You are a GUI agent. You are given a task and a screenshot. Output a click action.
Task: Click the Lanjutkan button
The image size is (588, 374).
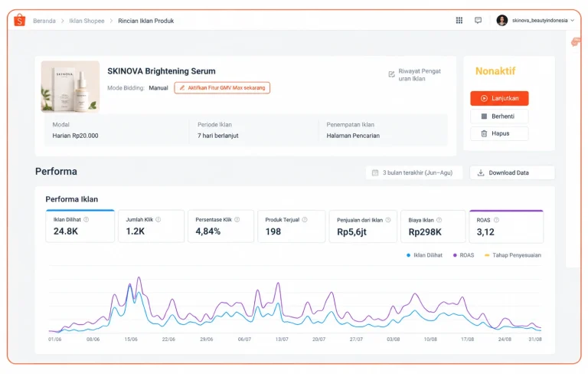tap(499, 98)
